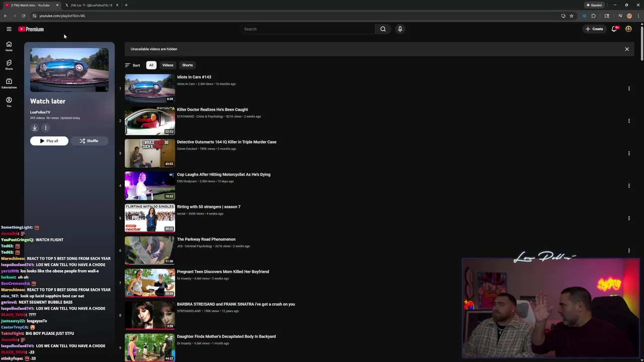Viewport: 644px width, 362px height.
Task: Open Shorts in the mini sidebar
Action: pos(9,65)
